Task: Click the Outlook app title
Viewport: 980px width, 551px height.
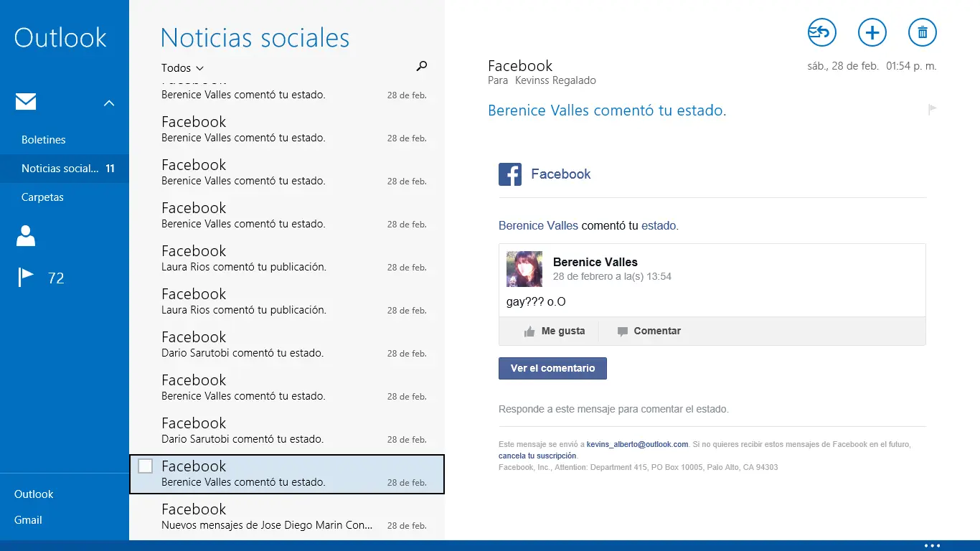Action: pyautogui.click(x=60, y=37)
